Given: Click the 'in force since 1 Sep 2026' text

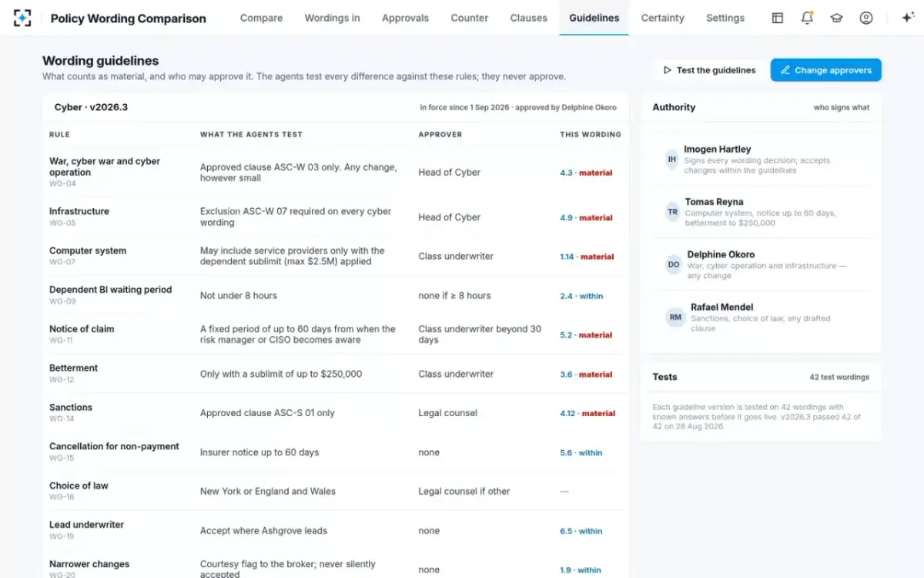Looking at the screenshot, I should click(x=465, y=108).
